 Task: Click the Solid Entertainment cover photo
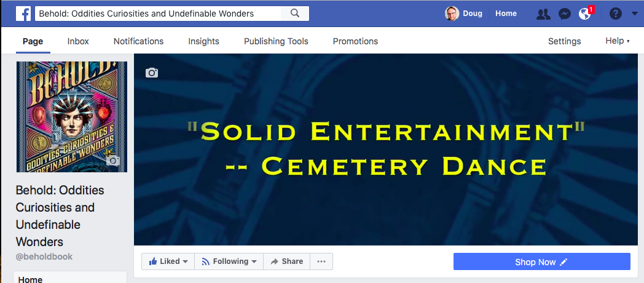tap(386, 149)
